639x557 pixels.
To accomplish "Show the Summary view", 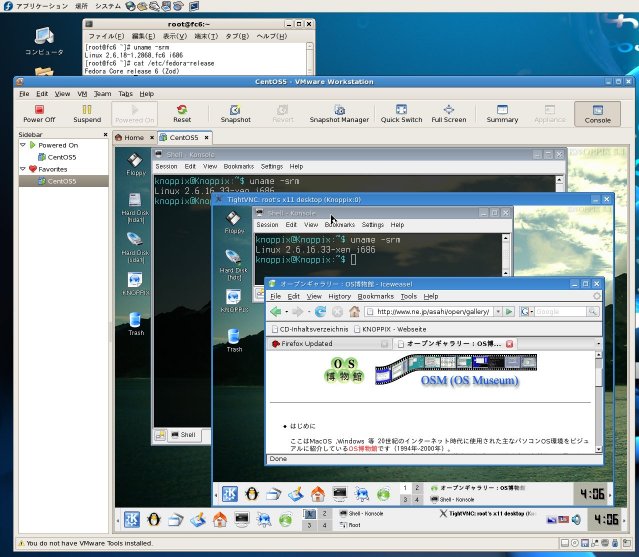I will coord(502,114).
